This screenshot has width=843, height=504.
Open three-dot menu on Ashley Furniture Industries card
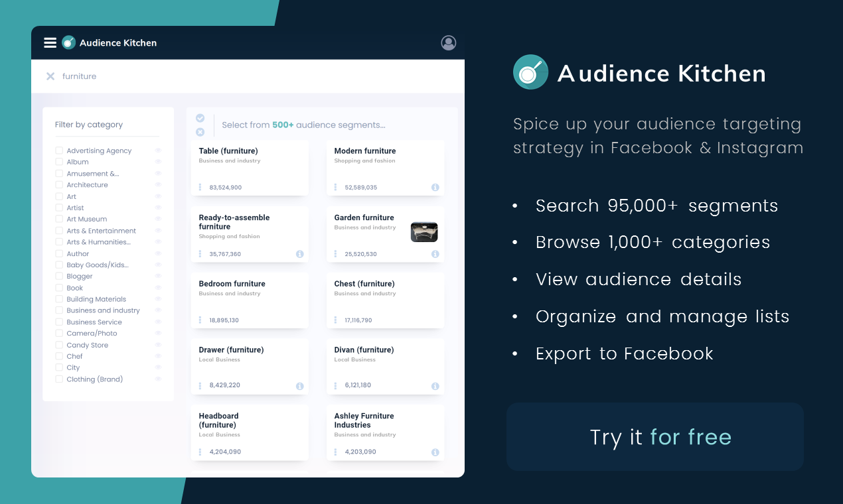(x=335, y=452)
